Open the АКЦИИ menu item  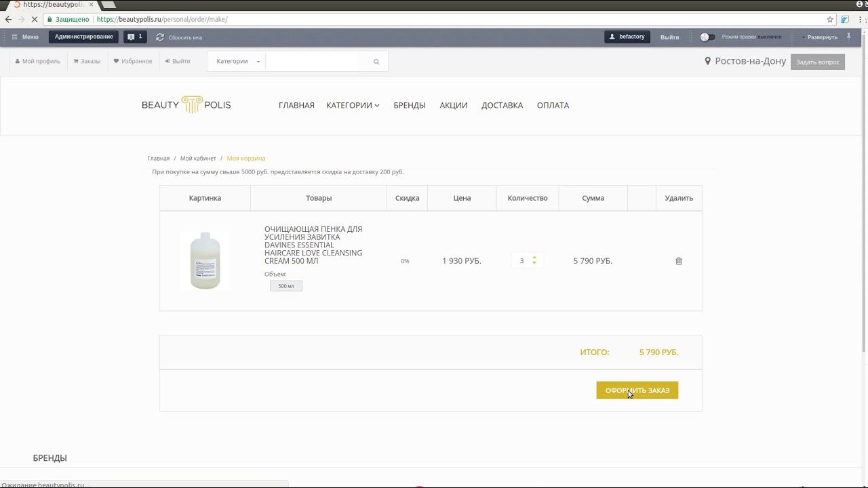click(x=454, y=105)
